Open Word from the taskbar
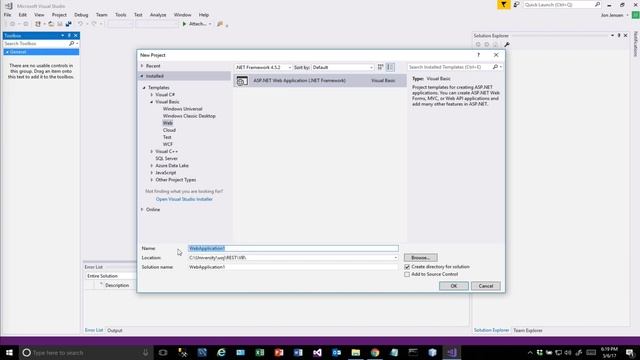The image size is (640, 360). click(298, 352)
